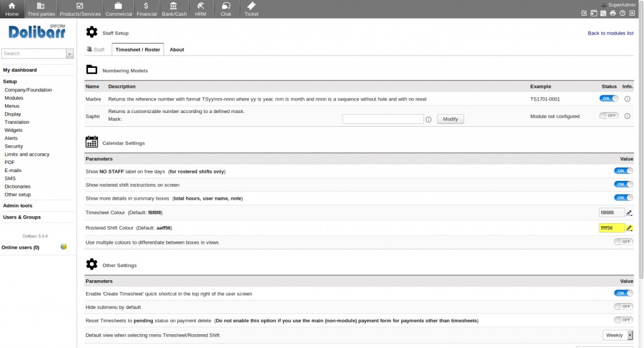Screen dimensions: 644x348
Task: Click the yellow Rostered Shift Colour field
Action: pos(611,228)
